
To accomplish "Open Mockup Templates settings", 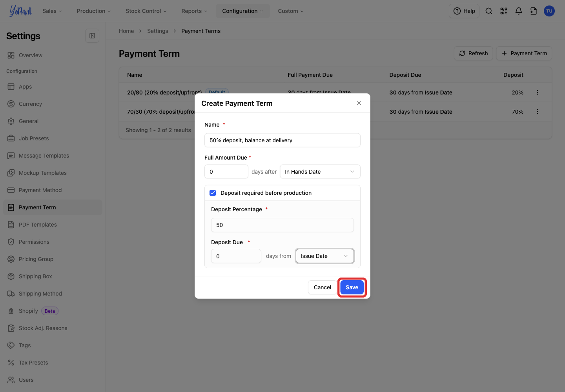I will [x=53, y=173].
